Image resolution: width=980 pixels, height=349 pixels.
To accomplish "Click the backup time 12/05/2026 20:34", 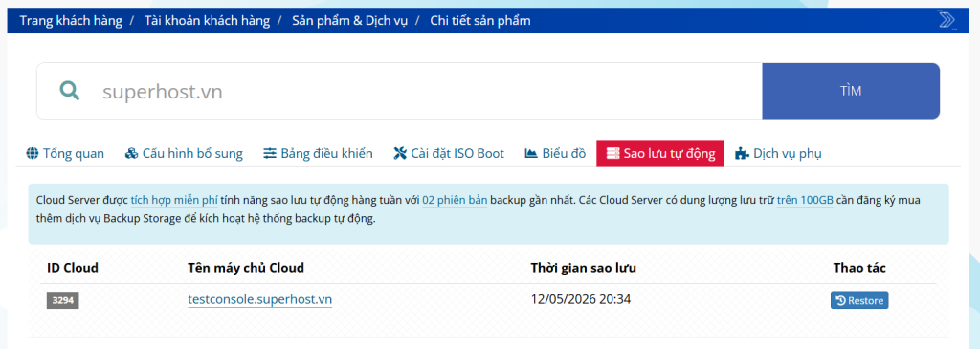I will [x=581, y=299].
